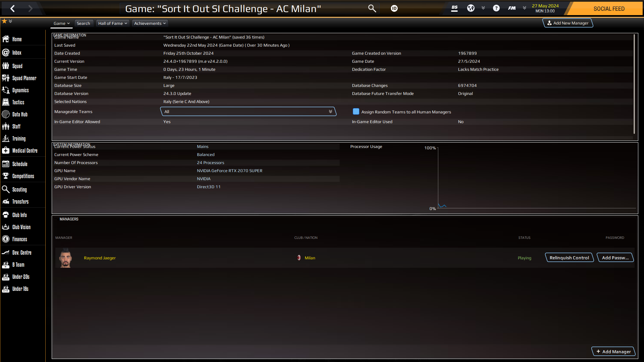Click Raymond Jaeger's portrait thumbnail

point(65,258)
